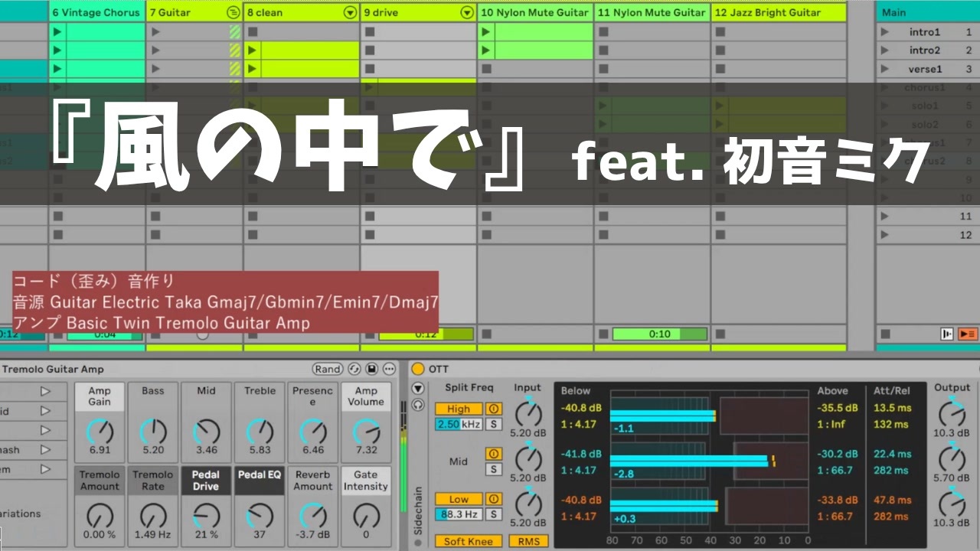This screenshot has width=980, height=551.
Task: Adjust the Mid band Output knob reading 5.70 dB
Action: [x=952, y=459]
